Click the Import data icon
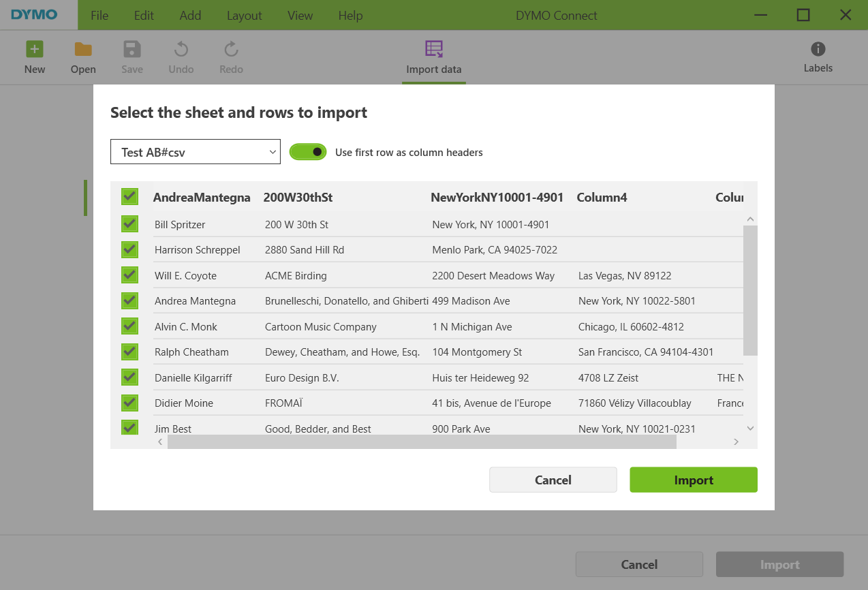 (x=434, y=49)
